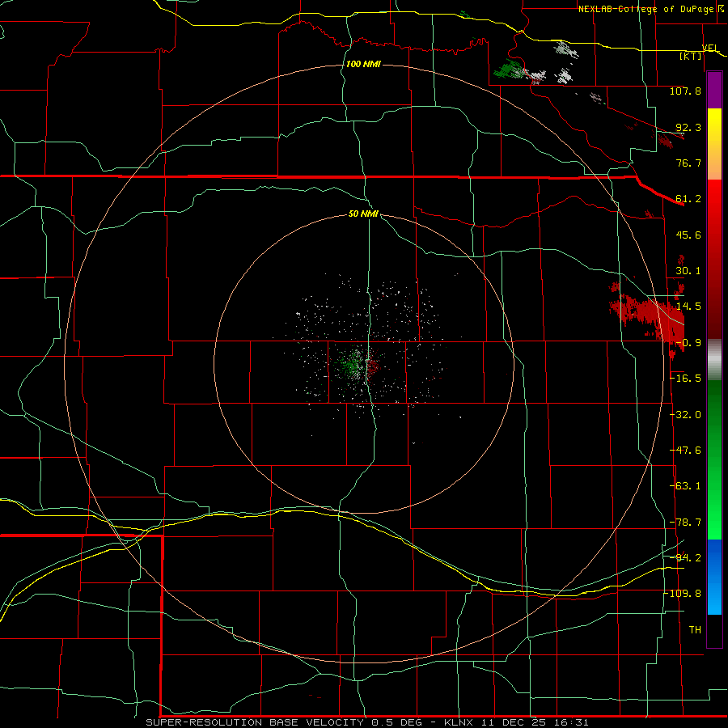Viewport: 728px width, 728px height.
Task: Select the -32.0 velocity scale value
Action: coord(685,415)
